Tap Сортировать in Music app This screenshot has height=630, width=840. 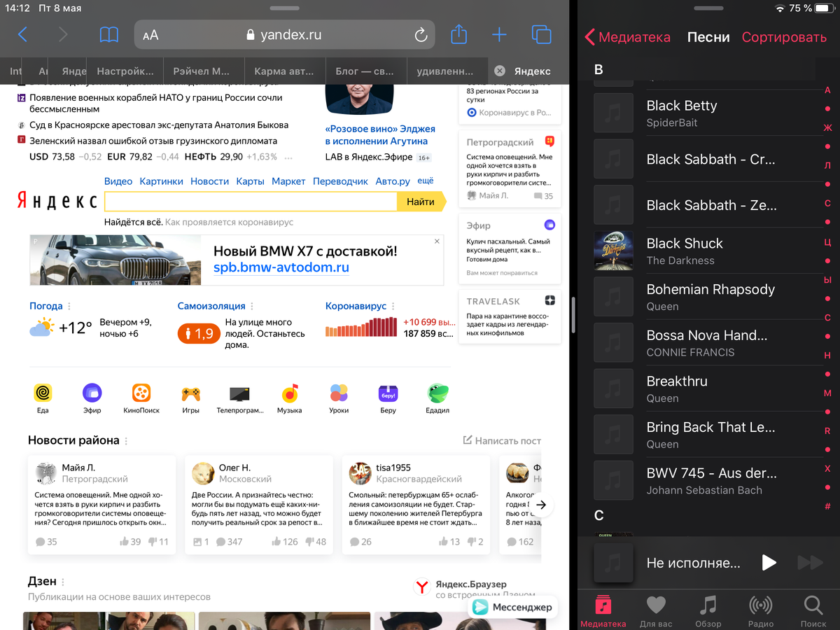pos(784,37)
